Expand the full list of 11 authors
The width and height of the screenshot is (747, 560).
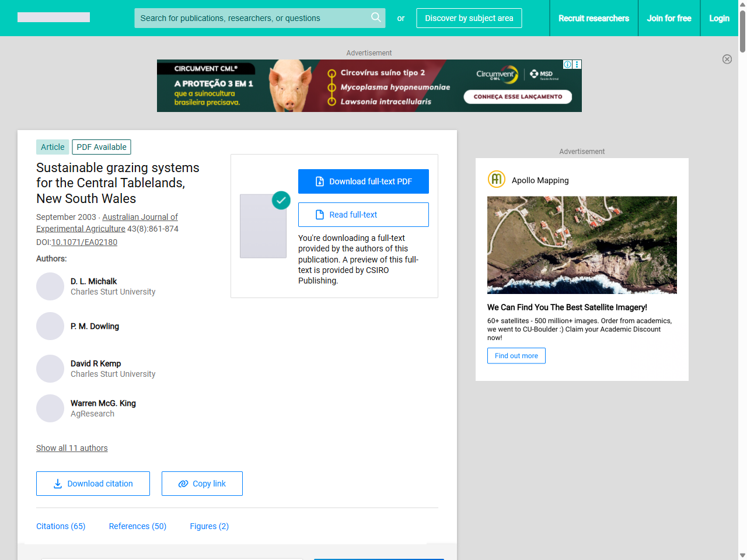(x=72, y=448)
